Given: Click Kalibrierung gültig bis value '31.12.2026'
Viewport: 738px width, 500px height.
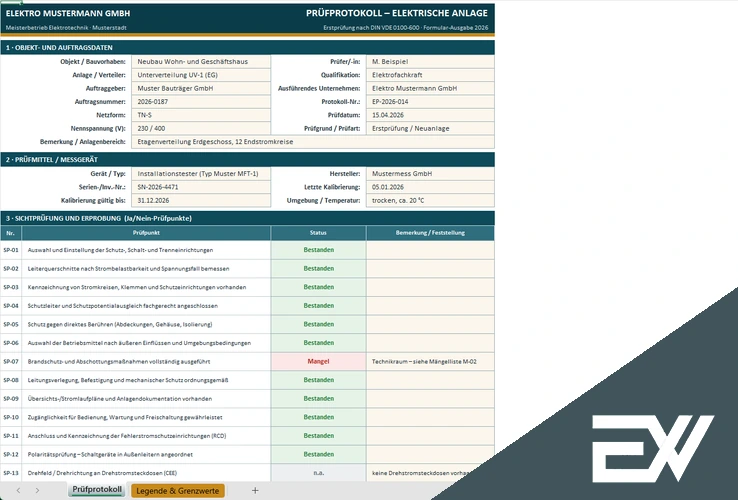Looking at the screenshot, I should (201, 201).
